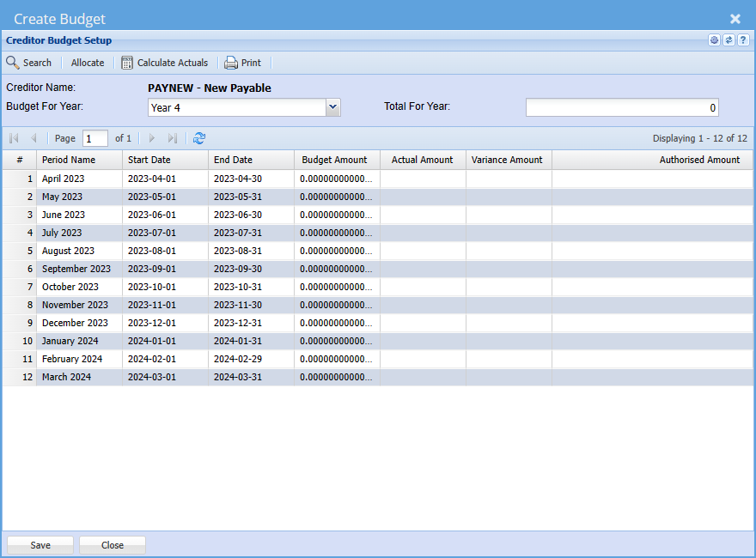Click Allocate in the toolbar
Viewport: 756px width, 558px height.
(x=88, y=63)
